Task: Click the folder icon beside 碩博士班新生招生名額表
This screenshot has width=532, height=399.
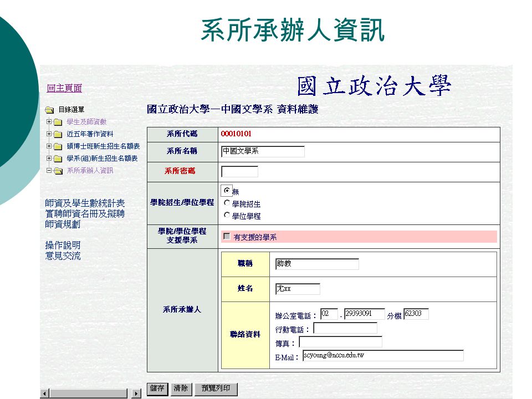Action: [58, 146]
